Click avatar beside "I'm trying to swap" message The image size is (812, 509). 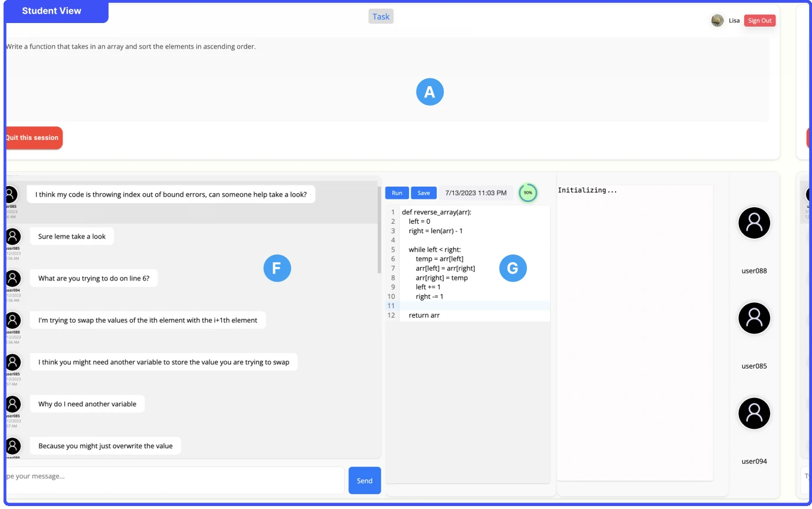click(12, 320)
